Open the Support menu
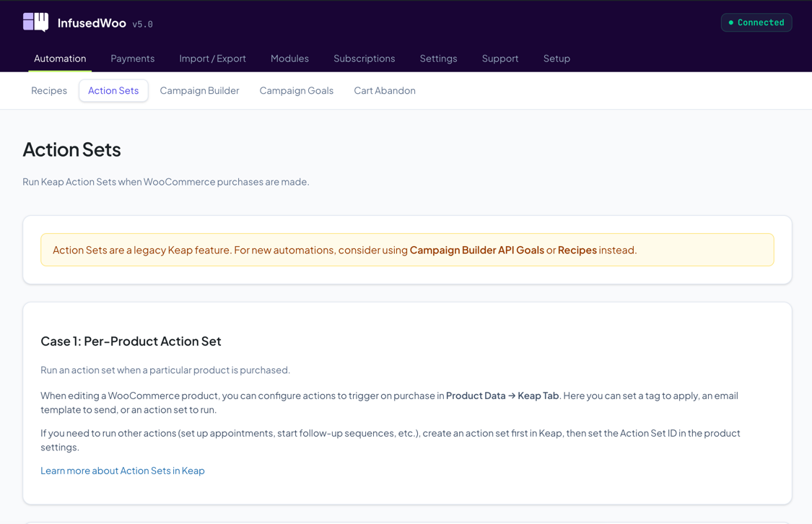Image resolution: width=812 pixels, height=524 pixels. pyautogui.click(x=500, y=58)
